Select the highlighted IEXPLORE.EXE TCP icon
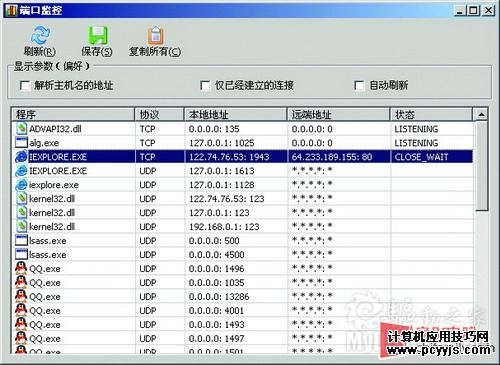Screen dimensions: 500x365 pos(21,157)
